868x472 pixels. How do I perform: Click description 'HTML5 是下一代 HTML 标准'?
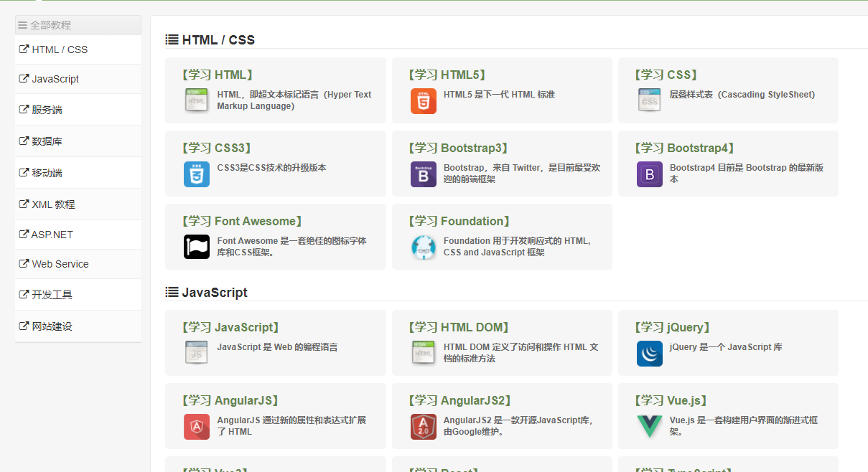coord(499,95)
